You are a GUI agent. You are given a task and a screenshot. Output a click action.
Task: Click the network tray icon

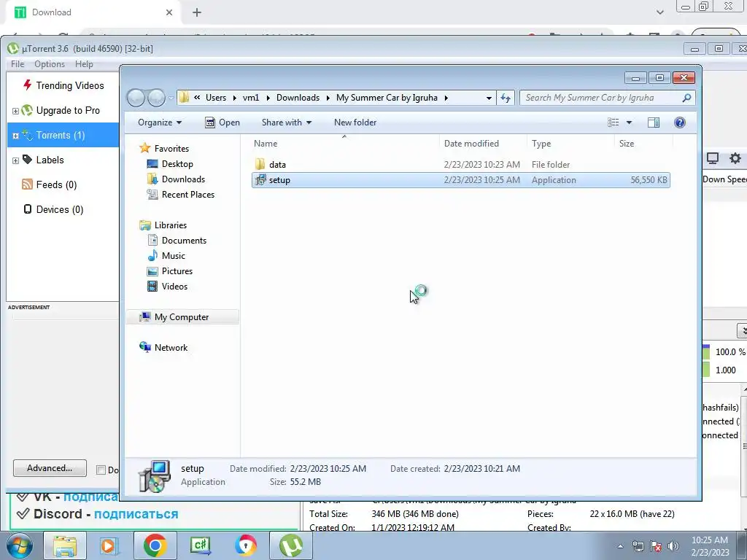click(638, 546)
